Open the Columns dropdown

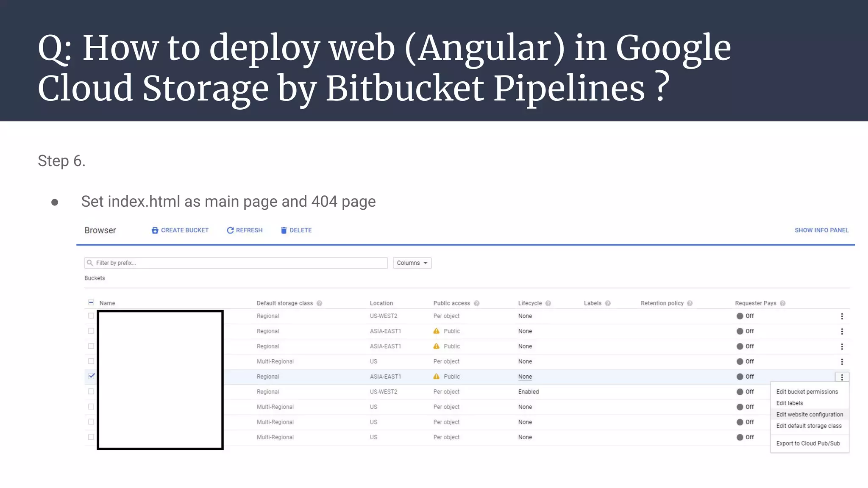[x=412, y=263]
